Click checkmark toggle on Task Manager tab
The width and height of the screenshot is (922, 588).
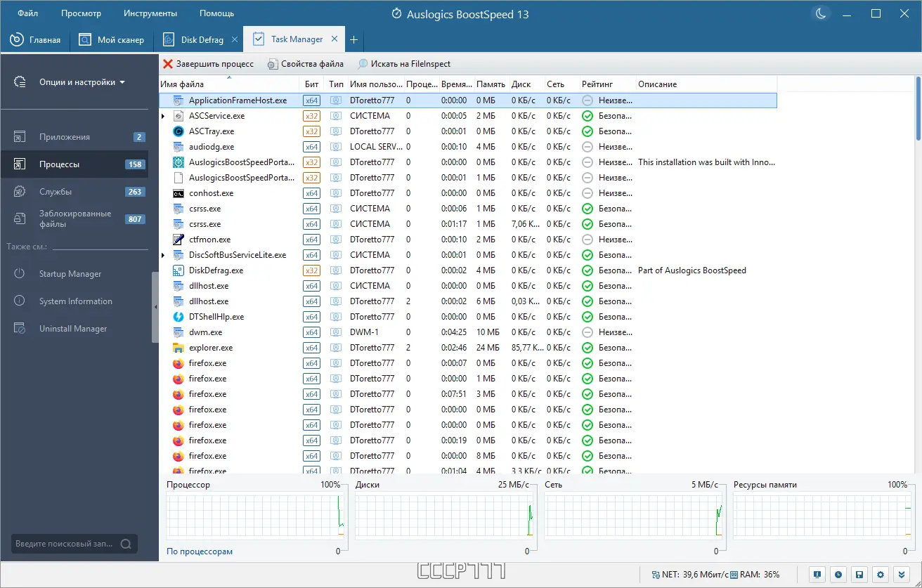point(261,39)
